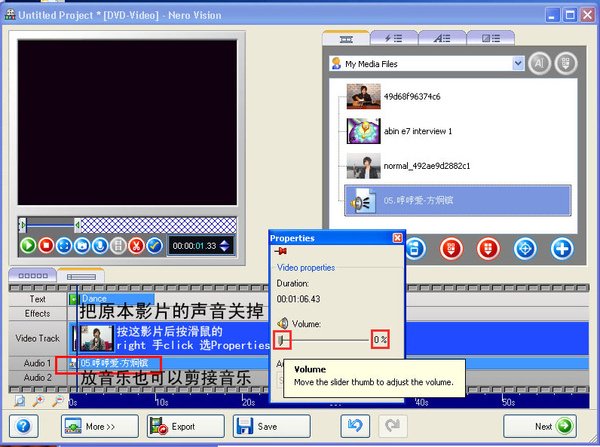Switch to the storyboard view tab

pos(33,276)
